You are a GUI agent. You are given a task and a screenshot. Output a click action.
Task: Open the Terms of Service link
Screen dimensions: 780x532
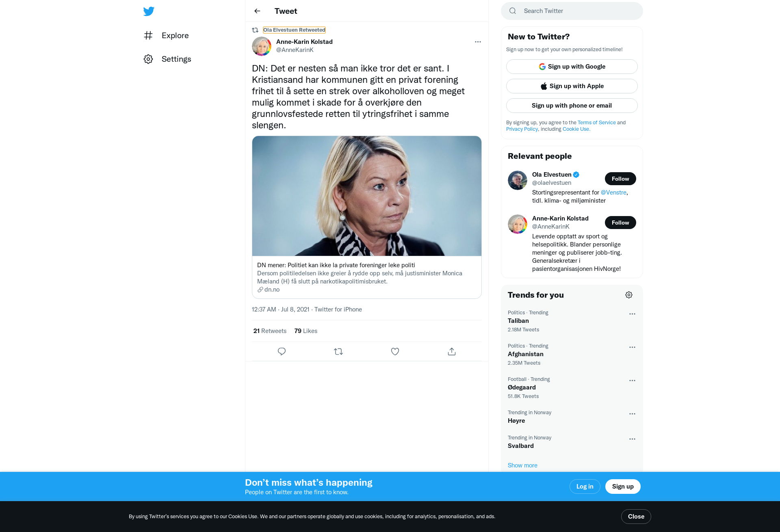[596, 122]
